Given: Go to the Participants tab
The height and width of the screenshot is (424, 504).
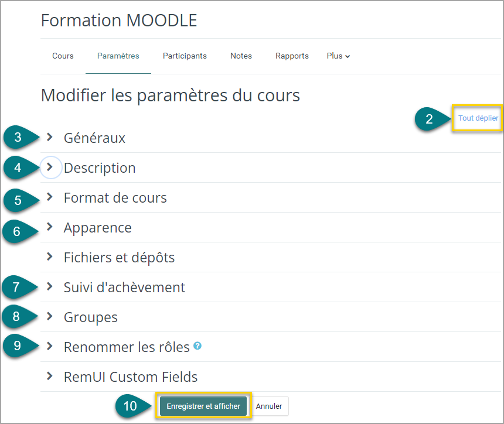Looking at the screenshot, I should (185, 56).
